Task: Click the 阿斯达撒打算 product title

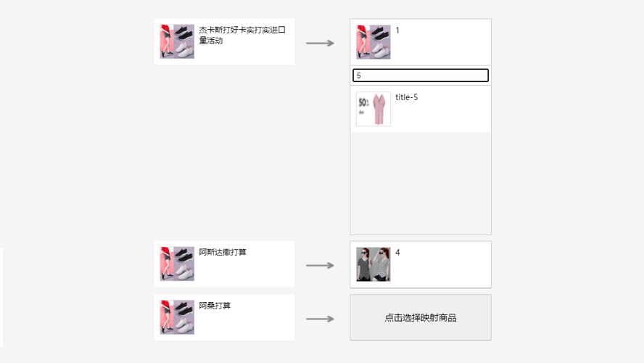Action: pyautogui.click(x=223, y=253)
